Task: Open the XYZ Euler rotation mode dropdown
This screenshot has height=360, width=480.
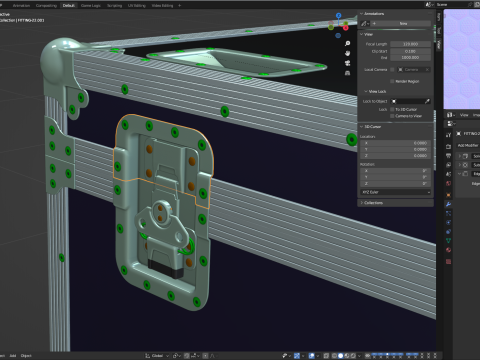Action: point(396,192)
